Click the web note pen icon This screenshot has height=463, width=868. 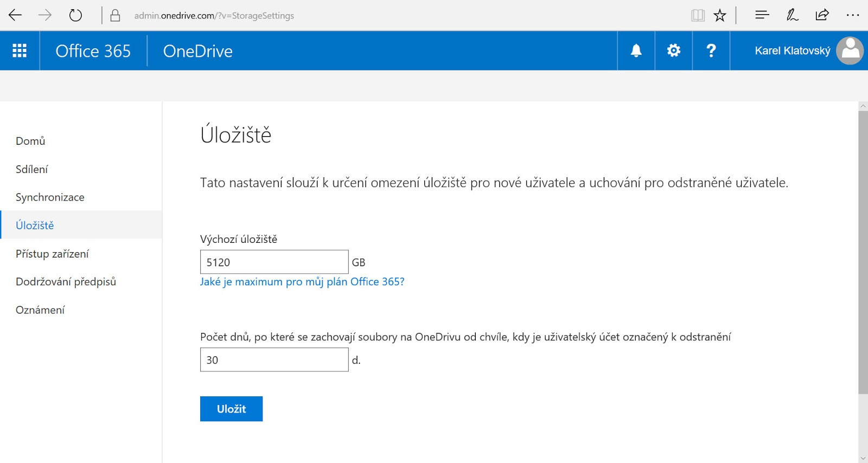pyautogui.click(x=792, y=15)
